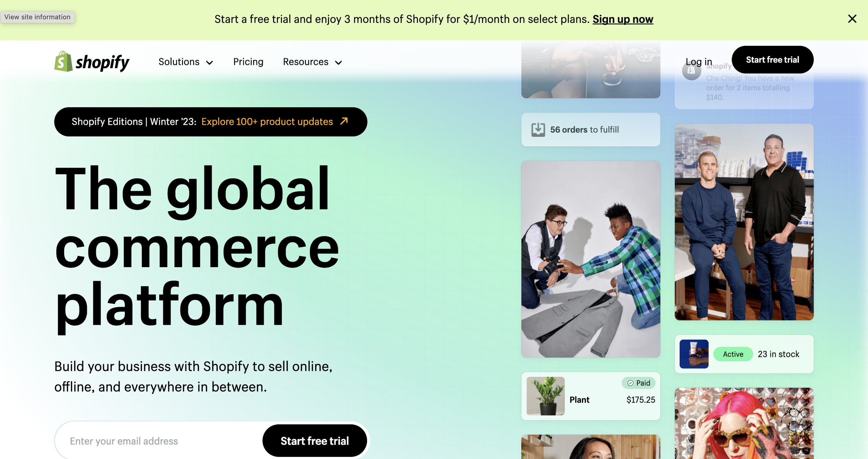Click the arrow icon in Shopify Editions pill
Viewport: 868px width, 459px height.
point(344,121)
